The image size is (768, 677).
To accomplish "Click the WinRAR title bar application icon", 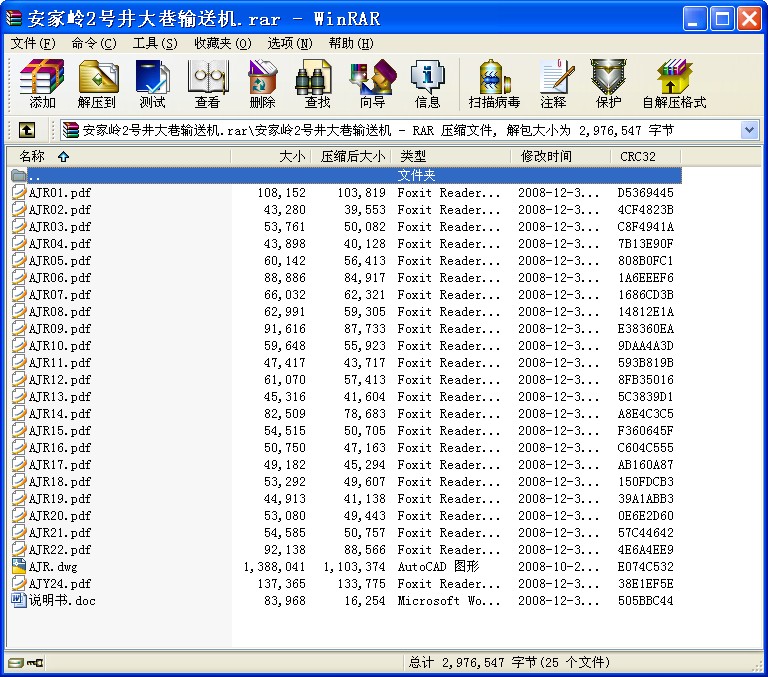I will (14, 19).
